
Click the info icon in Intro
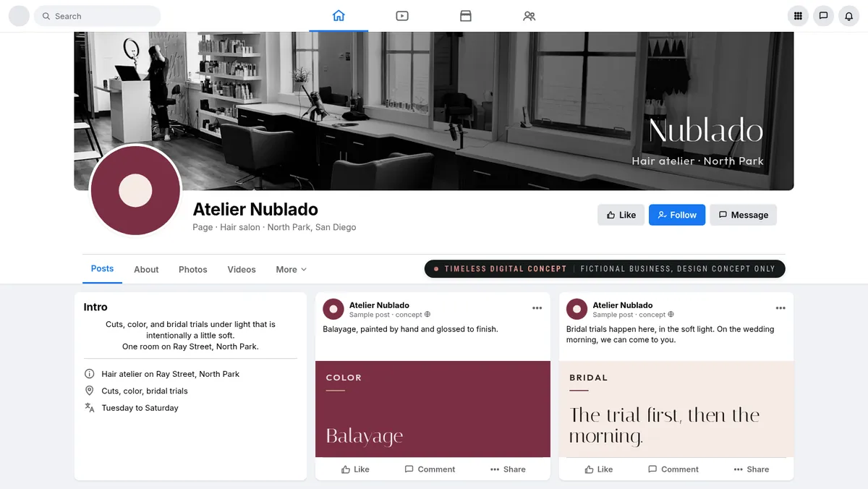90,374
